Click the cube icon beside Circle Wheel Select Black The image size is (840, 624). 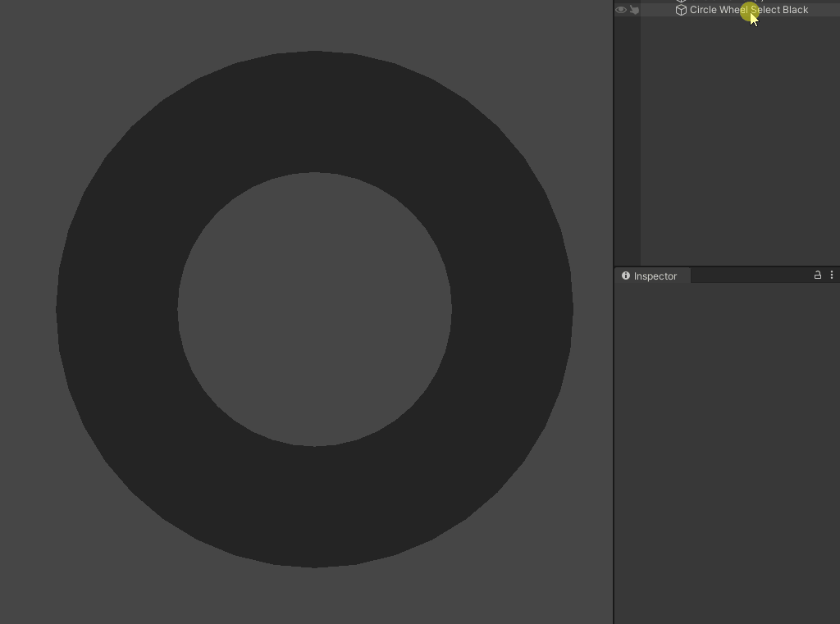point(681,10)
